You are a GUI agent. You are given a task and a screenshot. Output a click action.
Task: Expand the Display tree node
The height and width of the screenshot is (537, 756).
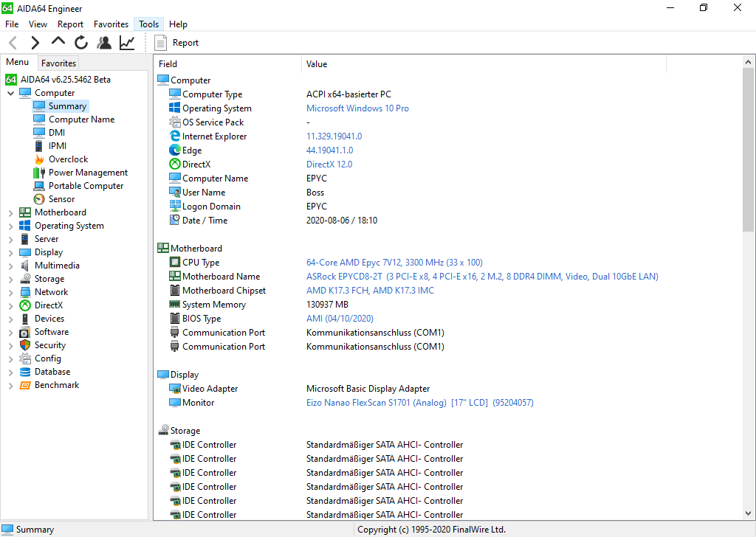coord(10,252)
